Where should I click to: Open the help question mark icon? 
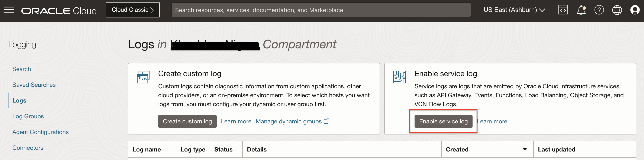[599, 10]
